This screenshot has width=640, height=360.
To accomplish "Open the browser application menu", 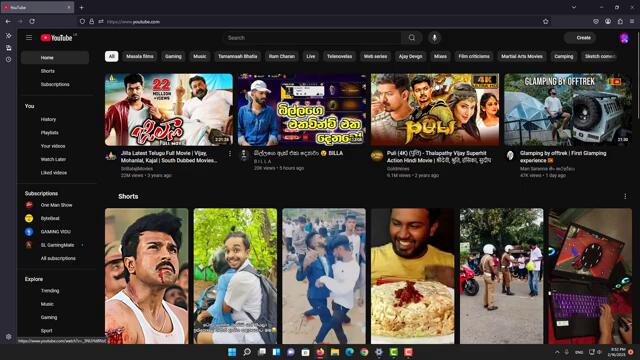I will [632, 21].
